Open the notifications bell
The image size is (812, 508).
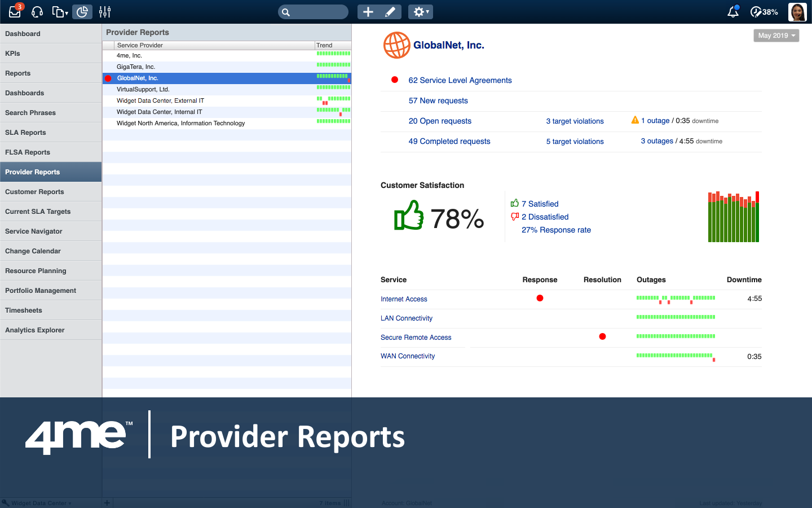pyautogui.click(x=733, y=12)
